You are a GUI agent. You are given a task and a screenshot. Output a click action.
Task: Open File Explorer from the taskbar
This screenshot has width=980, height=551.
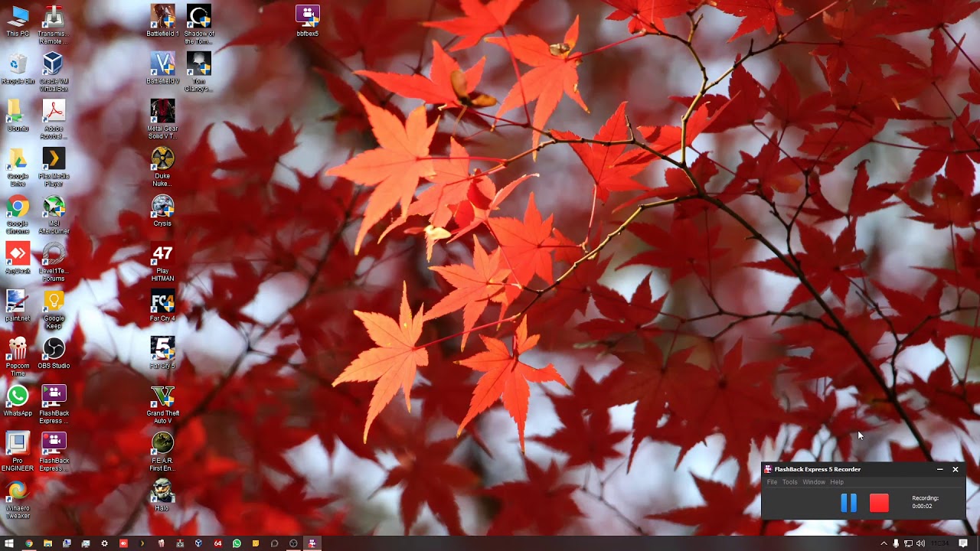tap(47, 543)
